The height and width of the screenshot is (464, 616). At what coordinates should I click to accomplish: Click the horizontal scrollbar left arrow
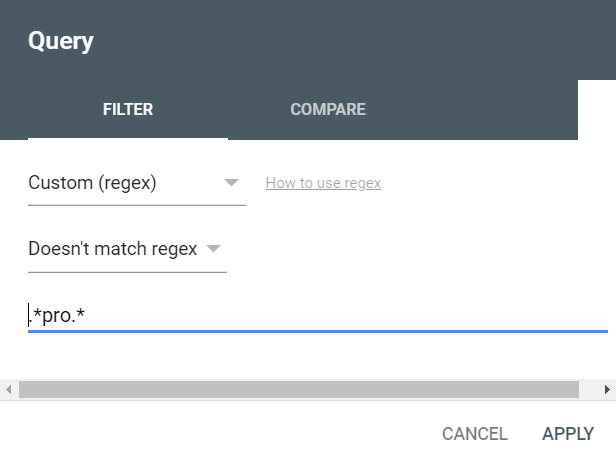point(8,389)
